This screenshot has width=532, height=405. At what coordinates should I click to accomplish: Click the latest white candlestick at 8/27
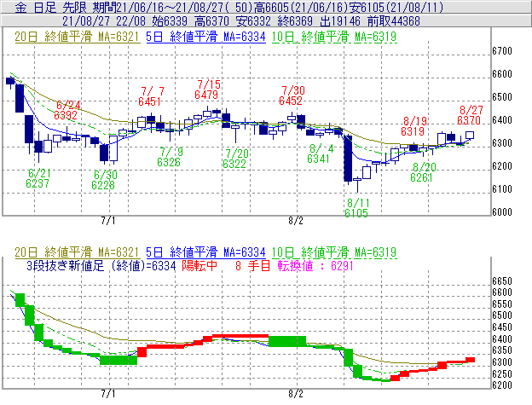[470, 135]
